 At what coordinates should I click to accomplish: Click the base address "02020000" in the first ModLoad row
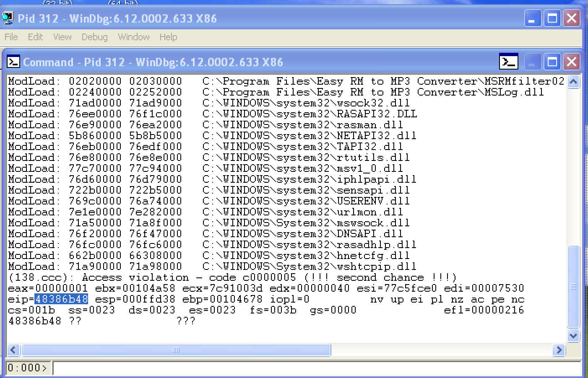[x=95, y=81]
